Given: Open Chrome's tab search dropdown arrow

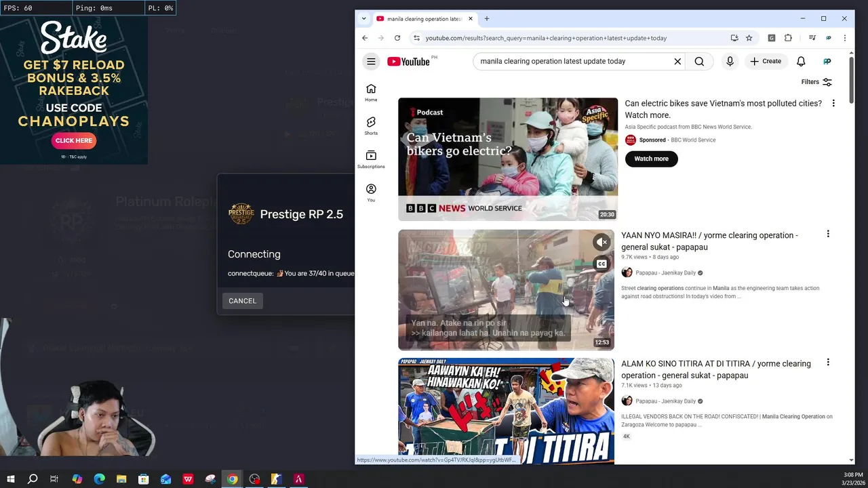Looking at the screenshot, I should [x=363, y=18].
